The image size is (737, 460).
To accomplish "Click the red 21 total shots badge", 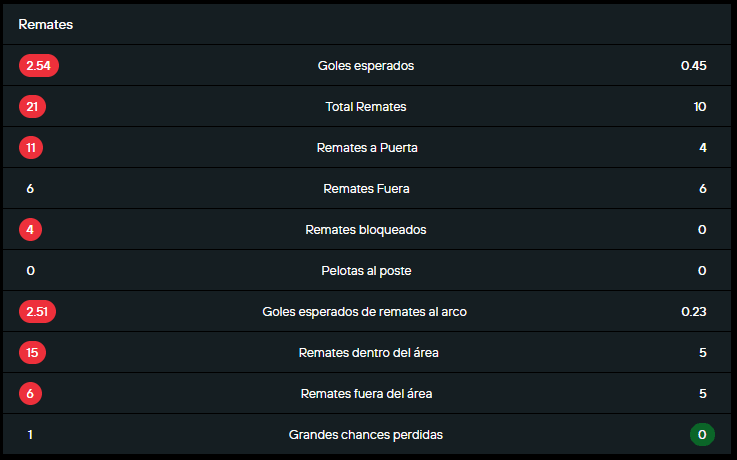I will [x=32, y=107].
